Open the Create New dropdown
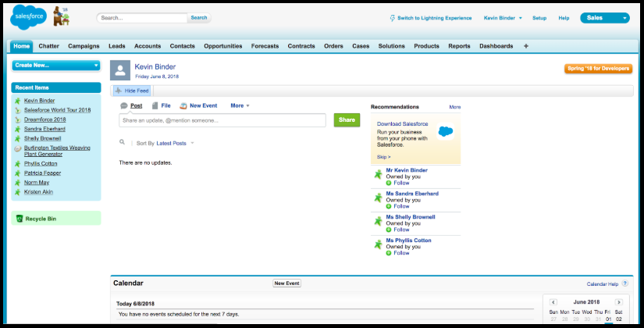This screenshot has width=644, height=328. (56, 66)
